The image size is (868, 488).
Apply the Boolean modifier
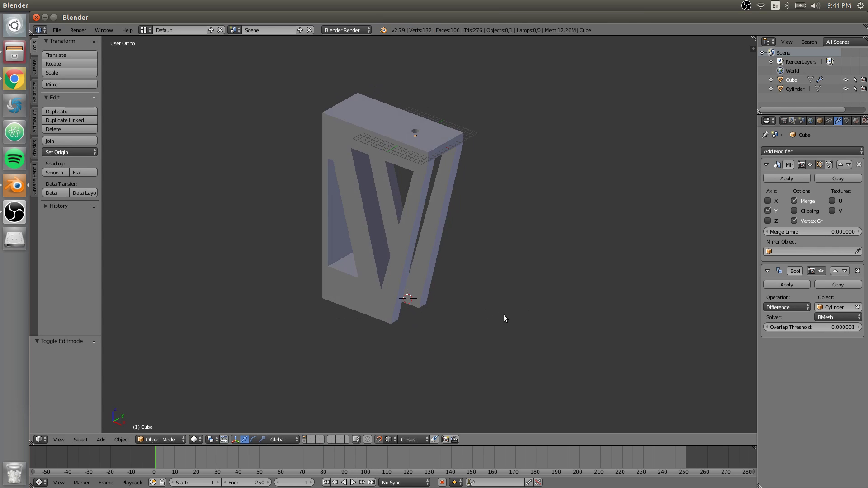[x=786, y=284]
